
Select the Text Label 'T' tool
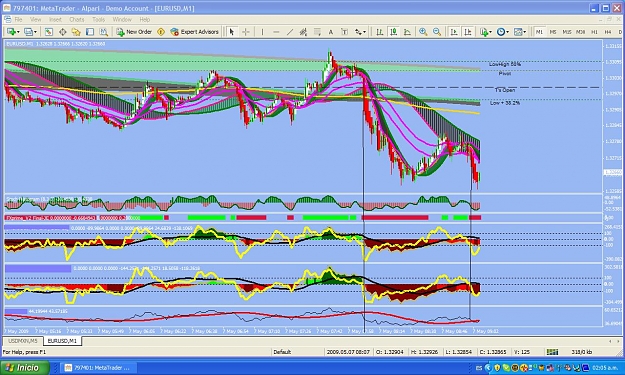344,32
